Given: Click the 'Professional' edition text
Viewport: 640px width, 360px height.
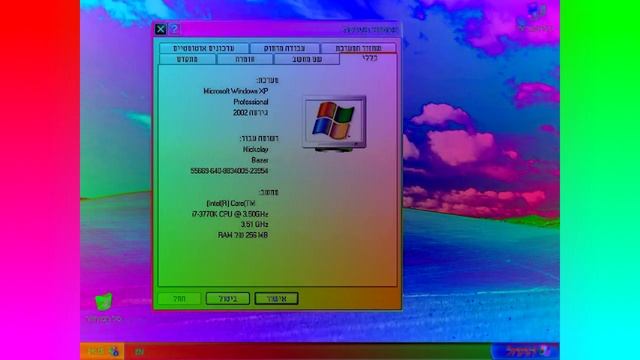Looking at the screenshot, I should click(x=251, y=102).
